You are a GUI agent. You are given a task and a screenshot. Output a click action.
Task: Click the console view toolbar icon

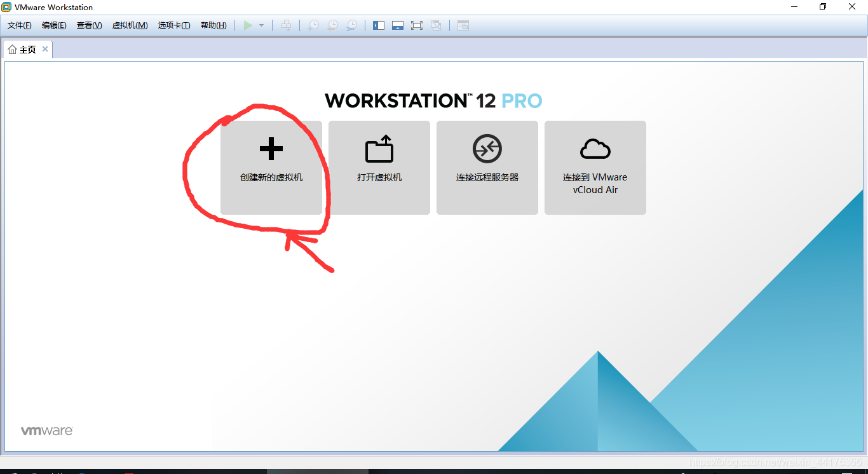point(463,25)
